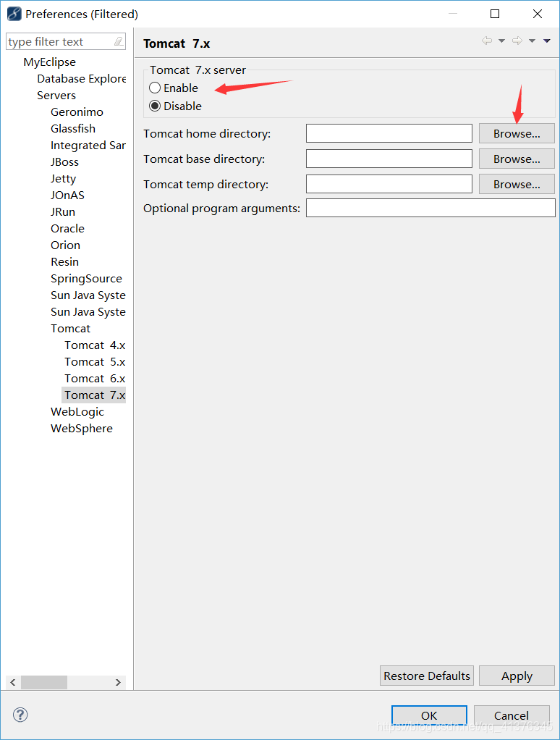Image resolution: width=560 pixels, height=740 pixels.
Task: Select Servers tree item
Action: [x=56, y=96]
